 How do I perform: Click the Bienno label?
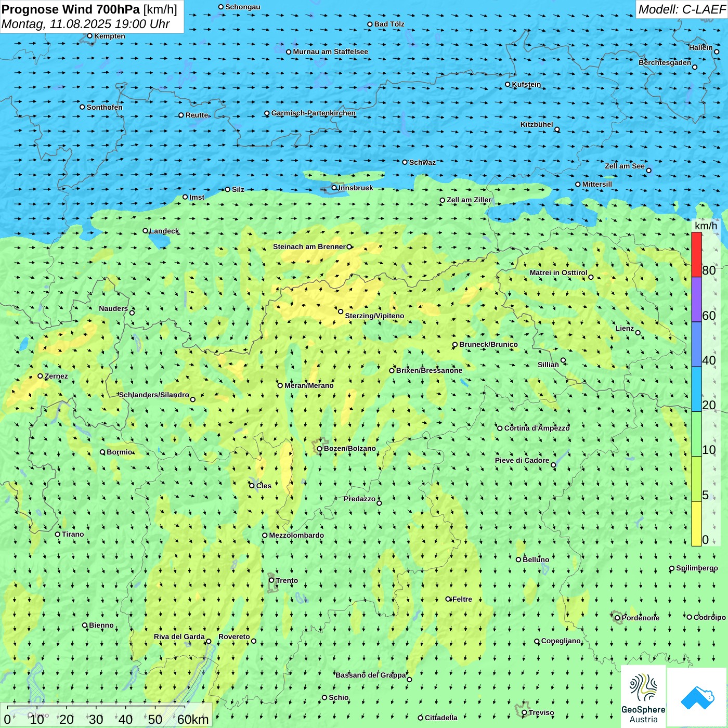click(x=101, y=625)
